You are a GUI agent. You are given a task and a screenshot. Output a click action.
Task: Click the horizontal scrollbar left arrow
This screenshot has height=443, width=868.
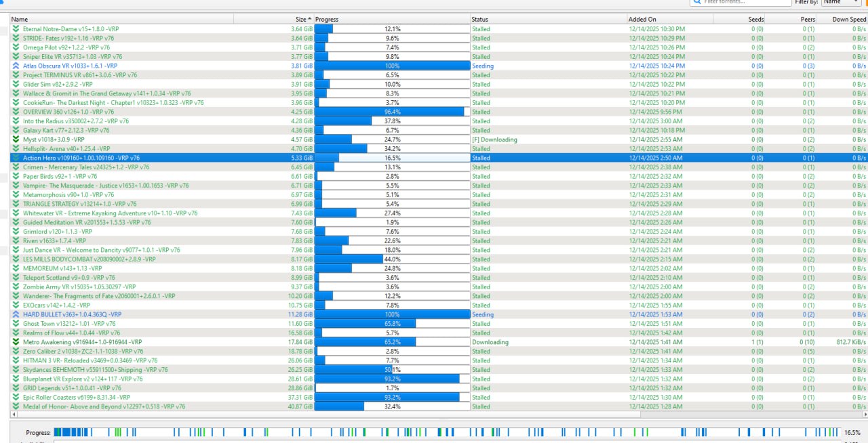pyautogui.click(x=14, y=414)
